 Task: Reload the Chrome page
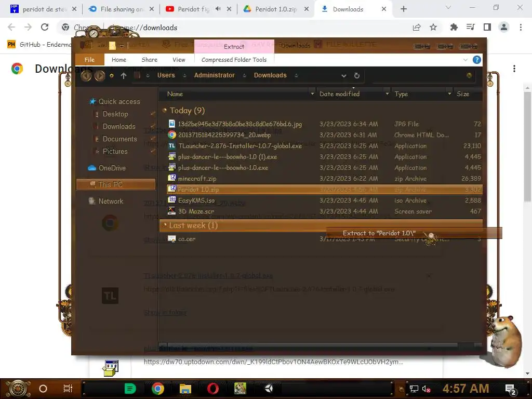click(45, 27)
